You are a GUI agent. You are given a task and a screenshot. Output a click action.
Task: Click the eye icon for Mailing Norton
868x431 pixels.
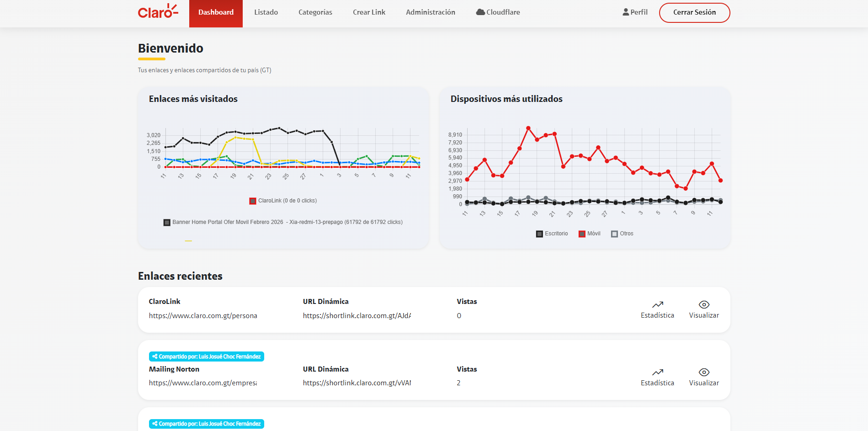[704, 372]
